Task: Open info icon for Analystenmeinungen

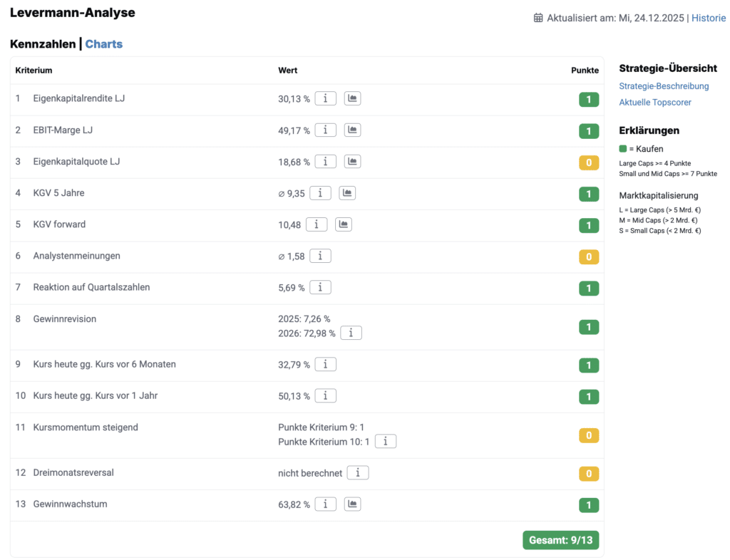Action: (x=320, y=256)
